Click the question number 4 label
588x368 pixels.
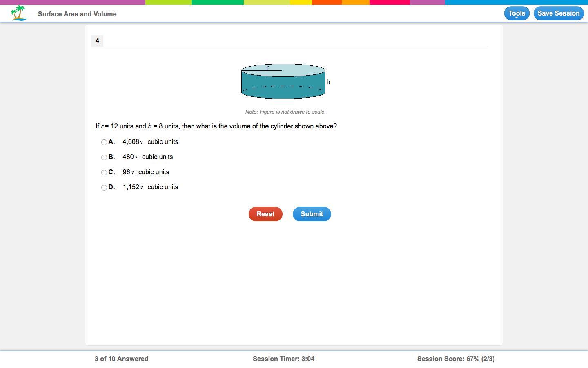97,40
